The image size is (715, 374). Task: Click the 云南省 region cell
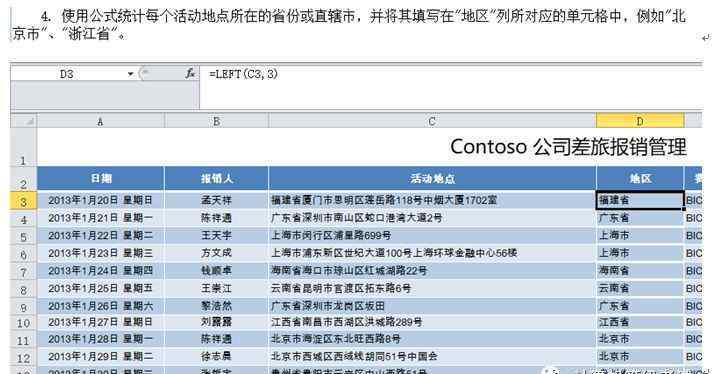pyautogui.click(x=640, y=288)
